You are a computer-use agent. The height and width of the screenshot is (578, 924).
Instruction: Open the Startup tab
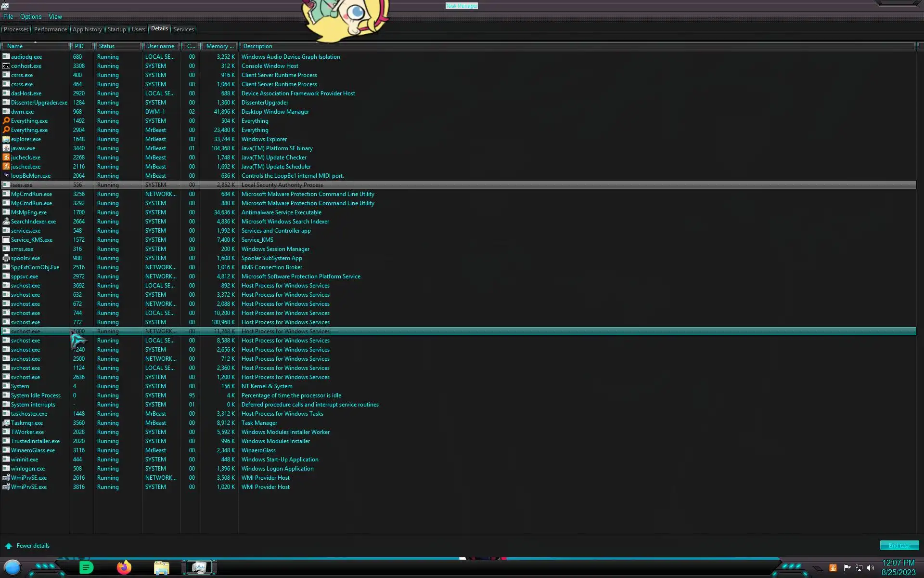(x=116, y=29)
